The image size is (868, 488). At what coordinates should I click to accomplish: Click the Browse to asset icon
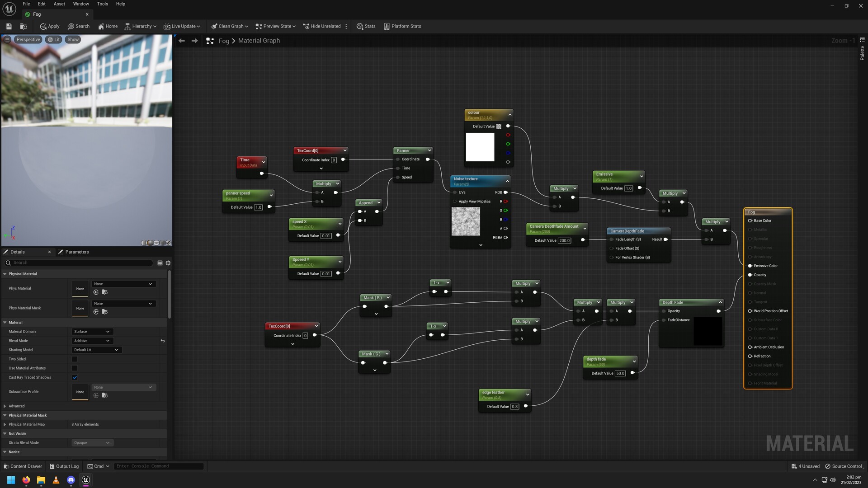24,26
